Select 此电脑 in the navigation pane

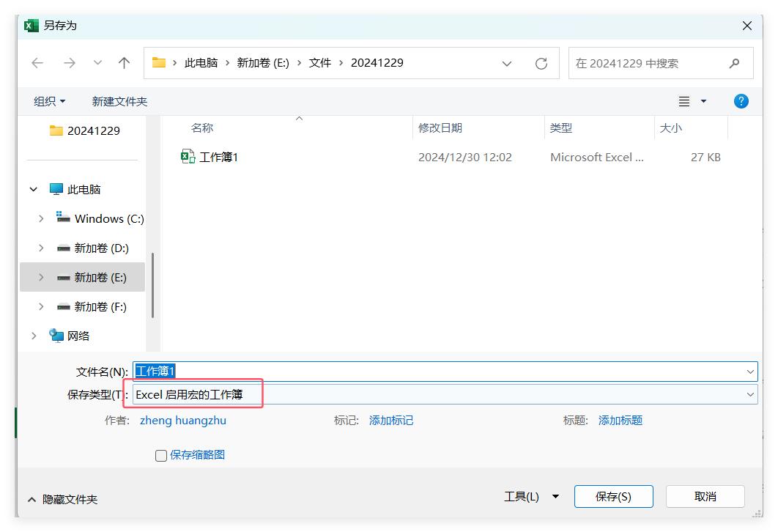pyautogui.click(x=75, y=189)
